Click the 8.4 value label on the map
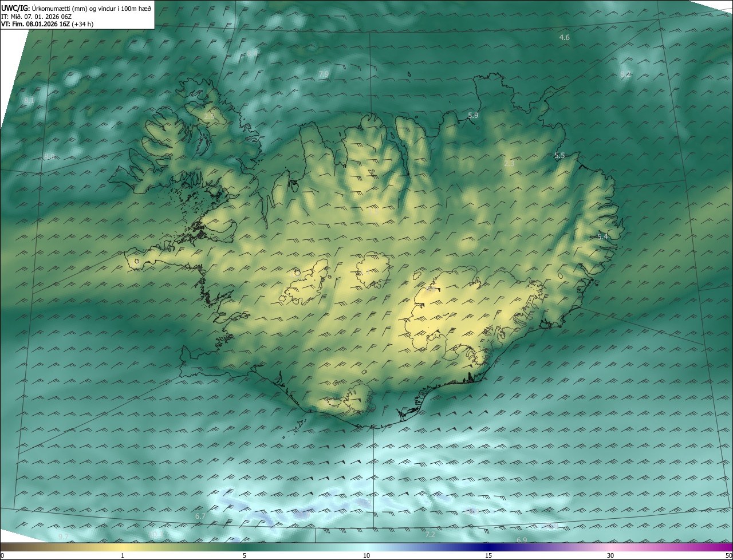Viewport: 733px width, 560px height. 252,53
